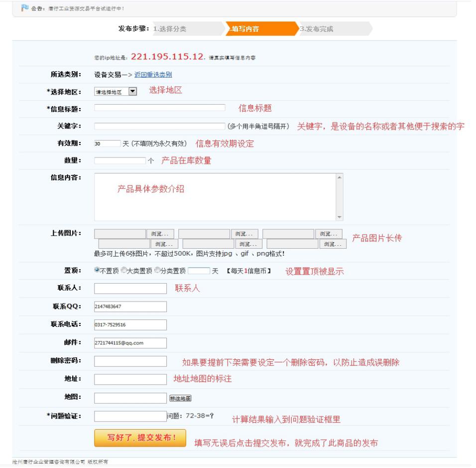The height and width of the screenshot is (468, 476).
Task: Click the last 浏览 upload button in second row
Action: (333, 244)
